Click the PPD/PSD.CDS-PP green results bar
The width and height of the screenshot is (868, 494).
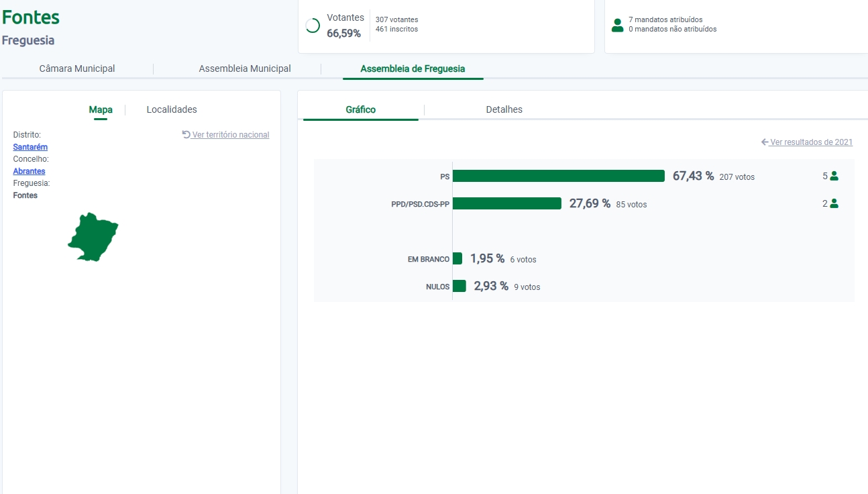point(506,203)
